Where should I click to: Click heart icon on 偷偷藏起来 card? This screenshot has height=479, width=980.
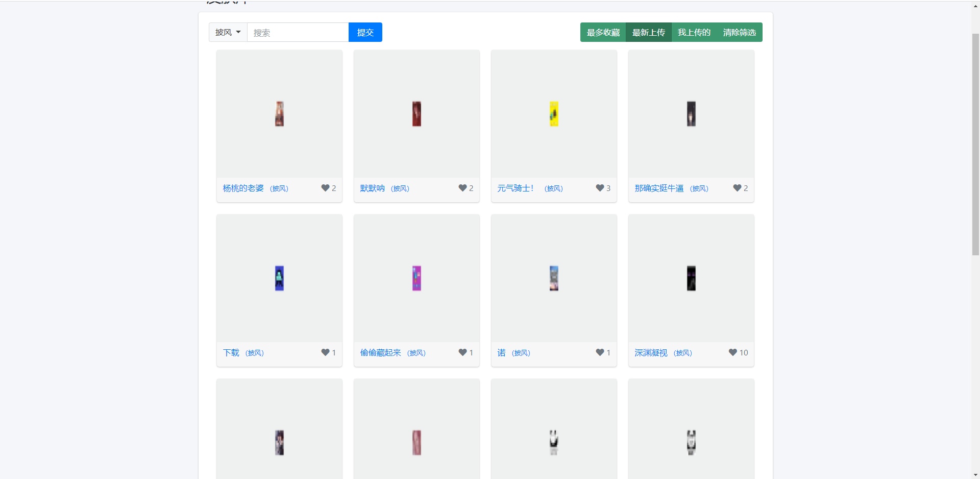462,352
